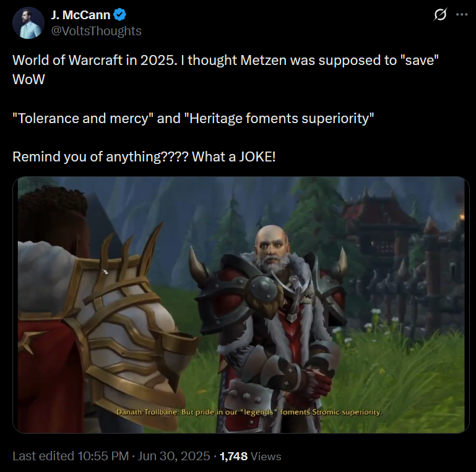
Task: Click the burning torch flame in the video corner
Action: [x=461, y=216]
